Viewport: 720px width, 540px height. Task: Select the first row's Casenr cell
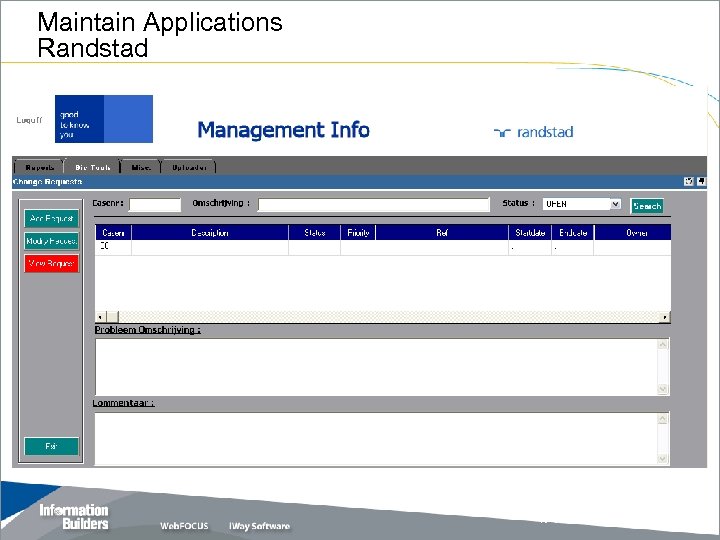pos(113,247)
